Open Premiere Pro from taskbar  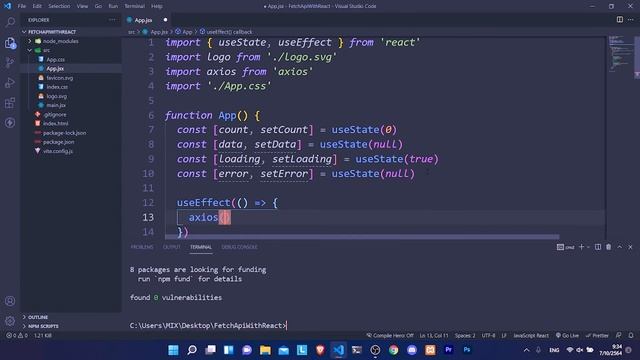449,350
